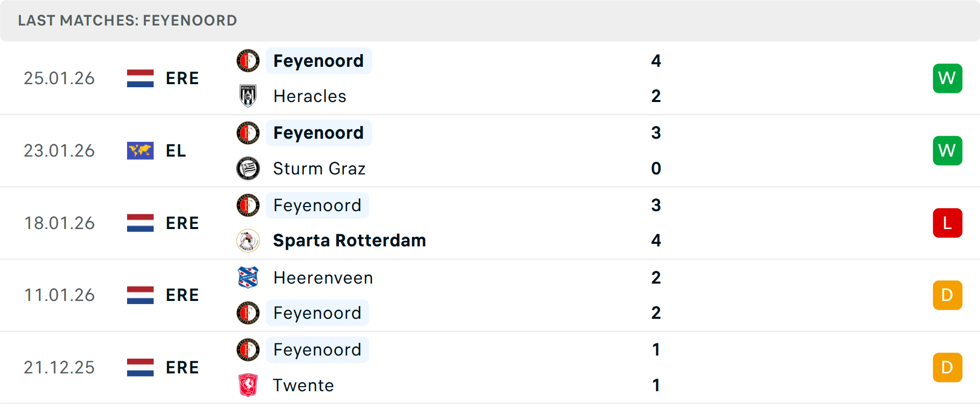Click the EL competition label
This screenshot has height=404, width=980.
pos(176,150)
